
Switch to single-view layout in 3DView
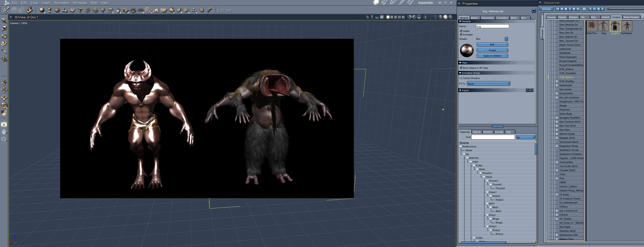point(388,17)
